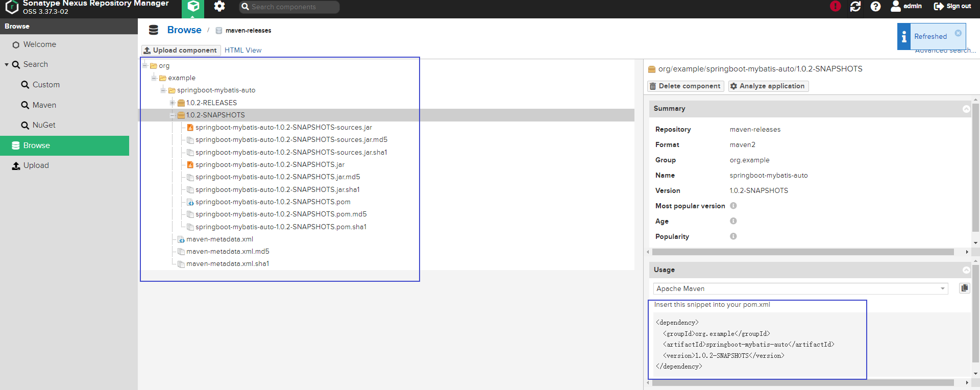Collapse springboot-mybatis-auto folder node

coord(163,90)
